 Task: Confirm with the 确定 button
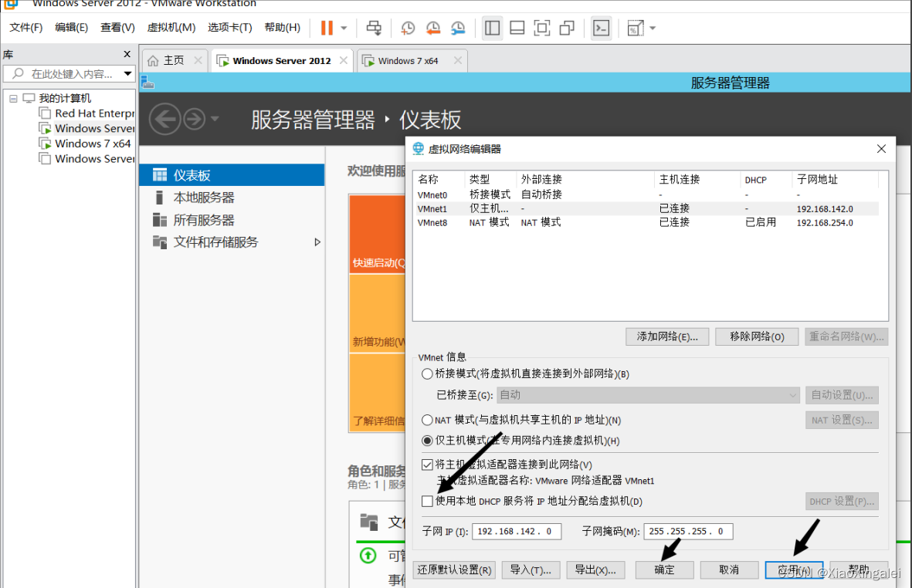pyautogui.click(x=664, y=570)
